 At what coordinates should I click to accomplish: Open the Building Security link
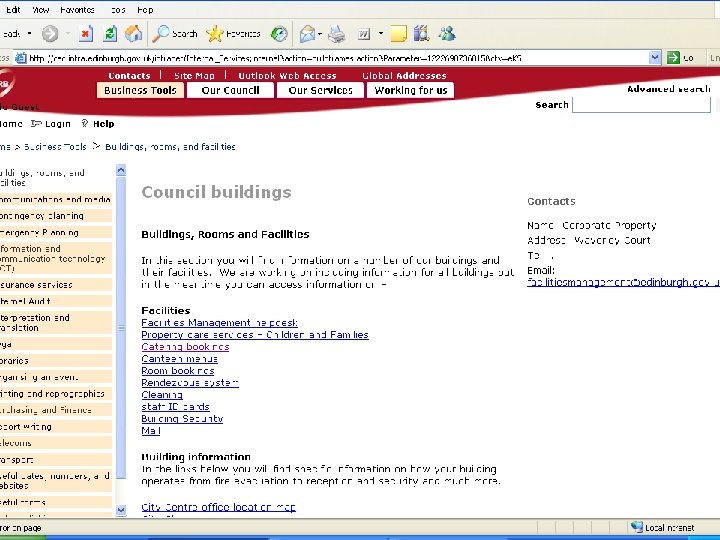182,418
